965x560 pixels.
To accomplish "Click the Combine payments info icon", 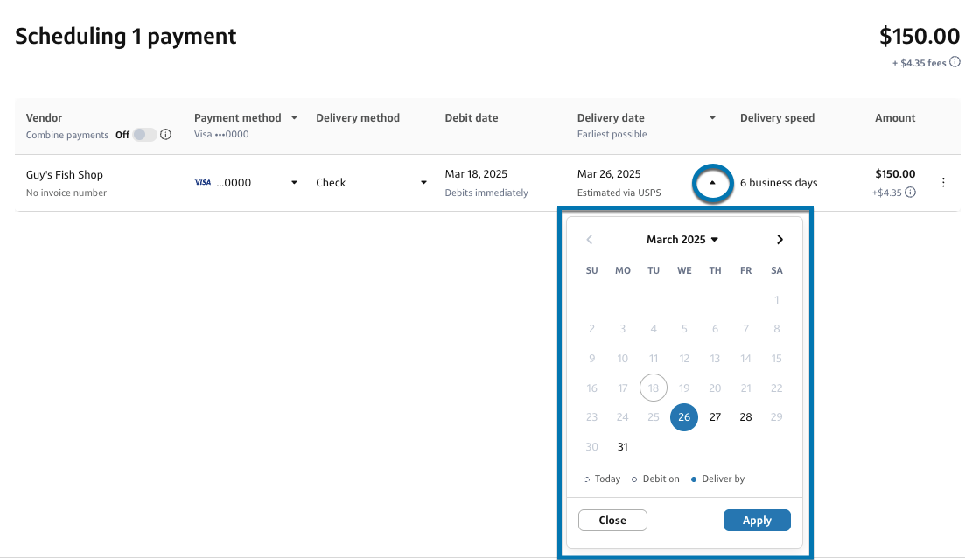I will [165, 135].
